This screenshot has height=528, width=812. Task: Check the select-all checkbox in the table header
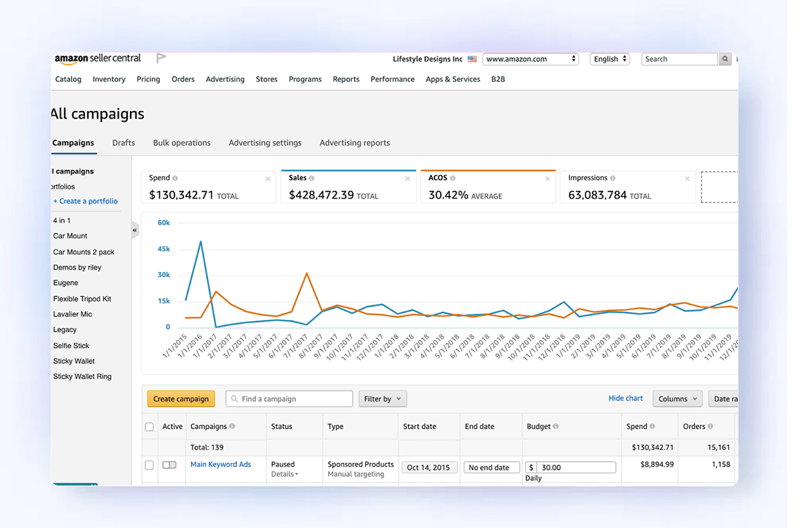[x=149, y=426]
